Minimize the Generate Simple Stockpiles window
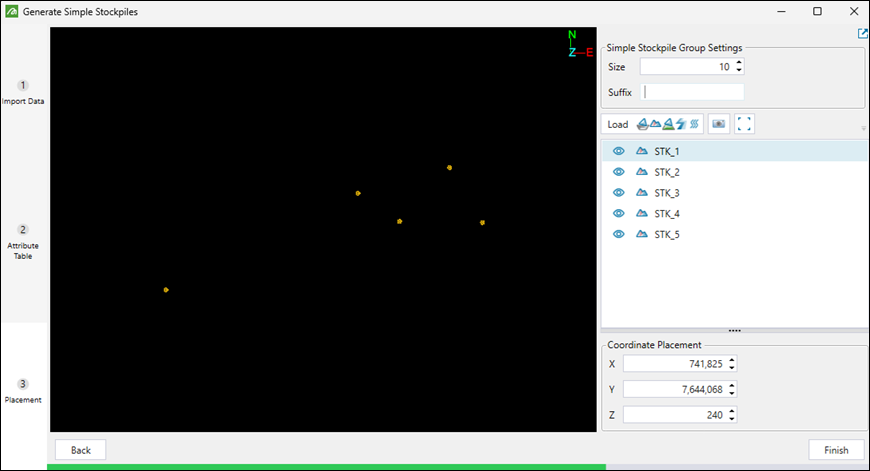Screen dimensions: 870x471 [x=781, y=11]
